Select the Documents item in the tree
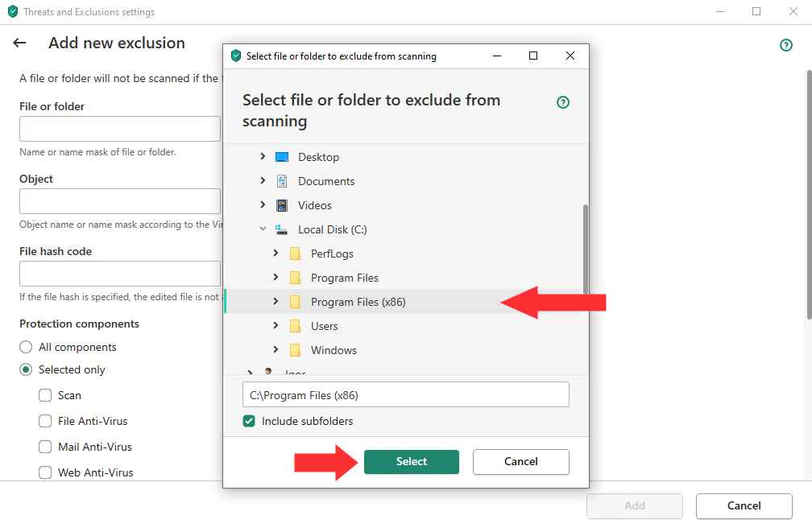812x532 pixels. [x=326, y=181]
